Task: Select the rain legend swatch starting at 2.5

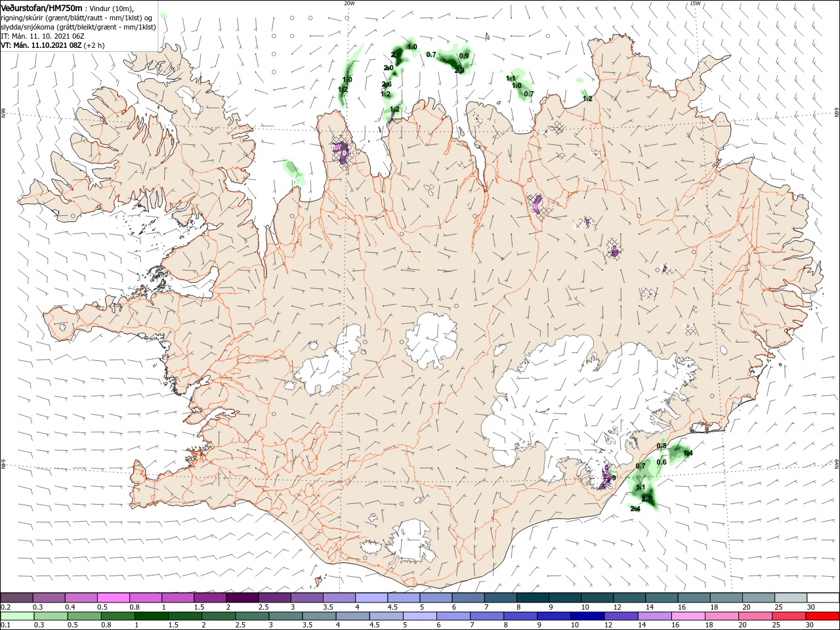Action: click(252, 616)
